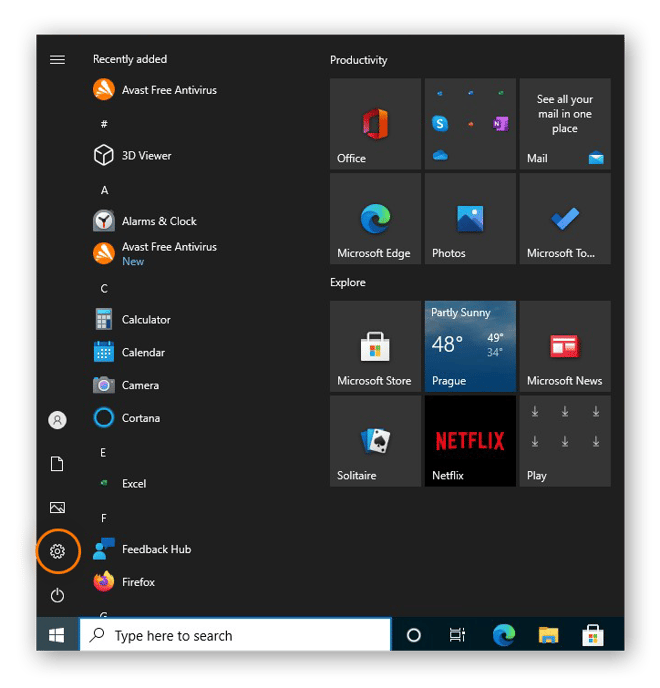Click the 'Recently added' heading
Image resolution: width=660 pixels, height=688 pixels.
click(130, 59)
